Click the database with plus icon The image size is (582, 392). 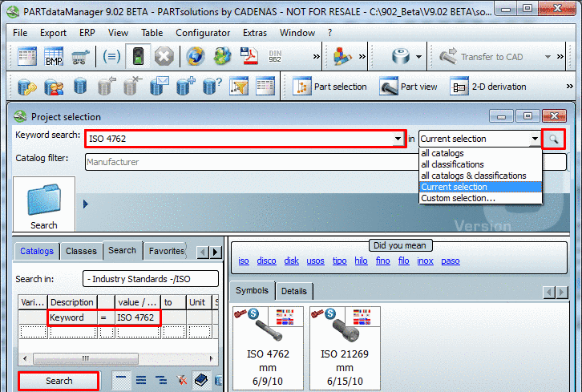pyautogui.click(x=186, y=86)
